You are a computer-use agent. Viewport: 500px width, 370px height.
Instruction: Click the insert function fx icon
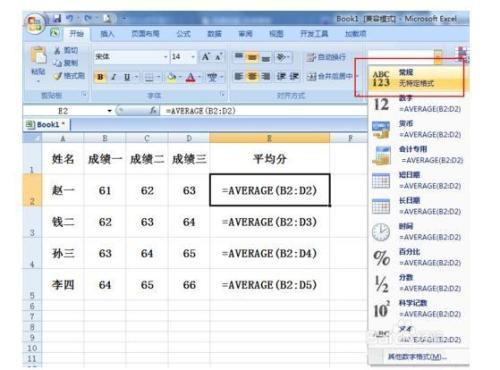coord(153,110)
